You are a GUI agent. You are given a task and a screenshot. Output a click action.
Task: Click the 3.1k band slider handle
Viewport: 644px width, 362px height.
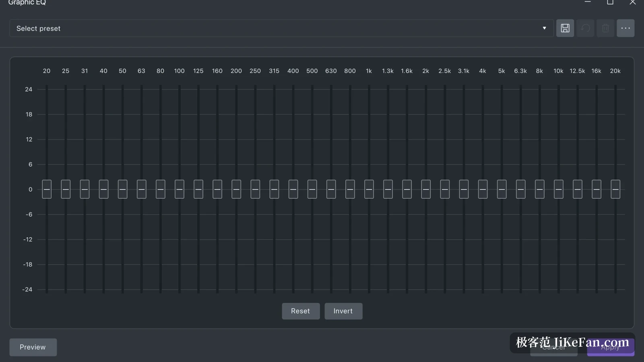tap(464, 189)
